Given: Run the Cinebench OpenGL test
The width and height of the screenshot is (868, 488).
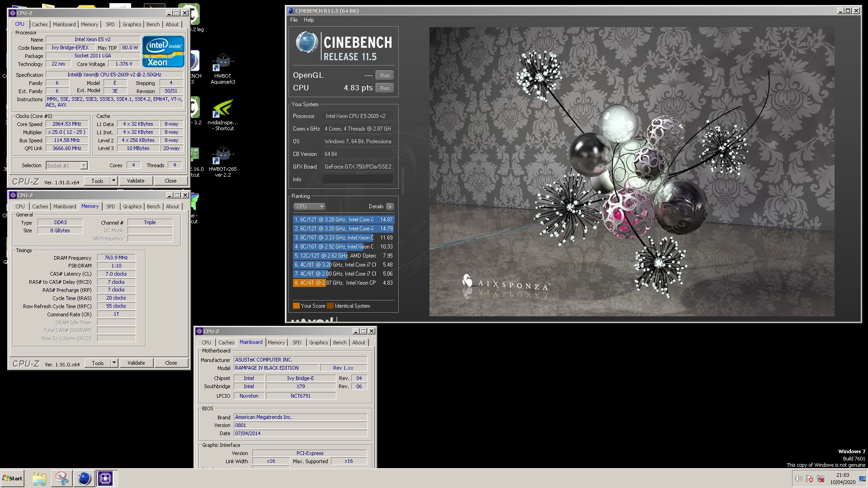Looking at the screenshot, I should pos(385,75).
